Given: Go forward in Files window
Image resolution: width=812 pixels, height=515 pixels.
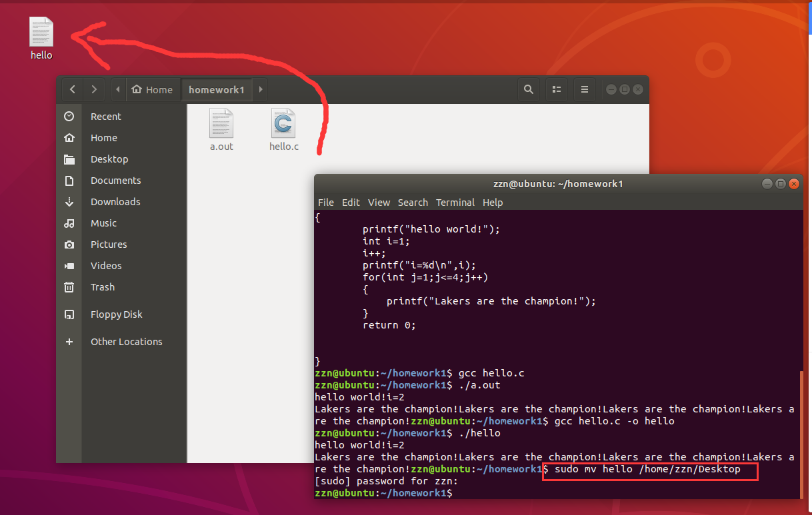Looking at the screenshot, I should (94, 89).
